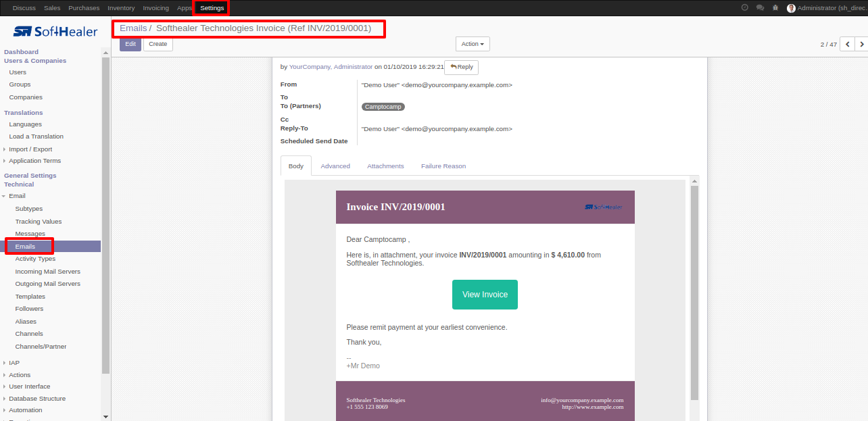The height and width of the screenshot is (421, 868).
Task: Open Administrator user menu
Action: point(827,8)
